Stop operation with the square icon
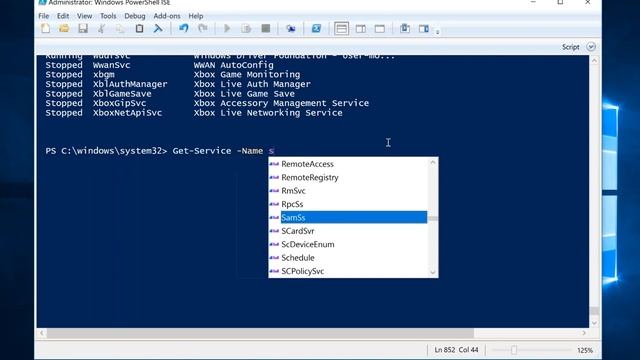Viewport: 640px width, 360px height. click(x=266, y=29)
